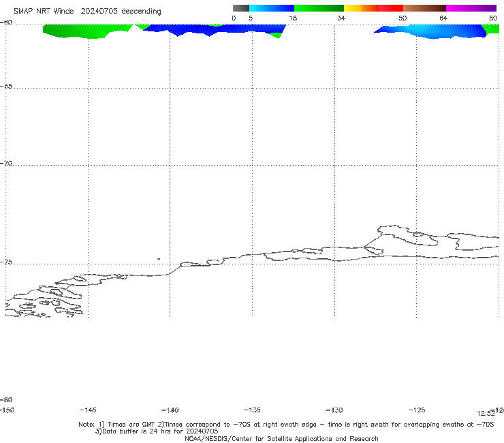Click the magenta-purple segment of the color bar
Screen dimensions: 504x443
[x=471, y=8]
